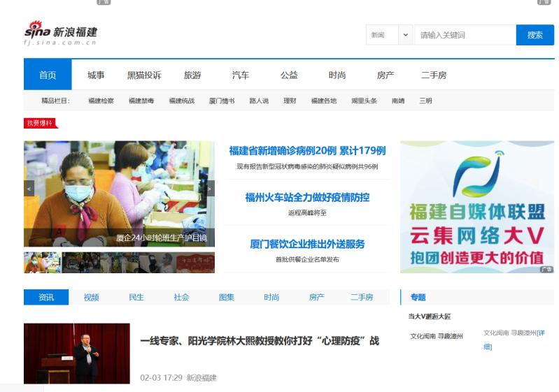Click the search keyword input field
The height and width of the screenshot is (392, 559).
[x=464, y=35]
